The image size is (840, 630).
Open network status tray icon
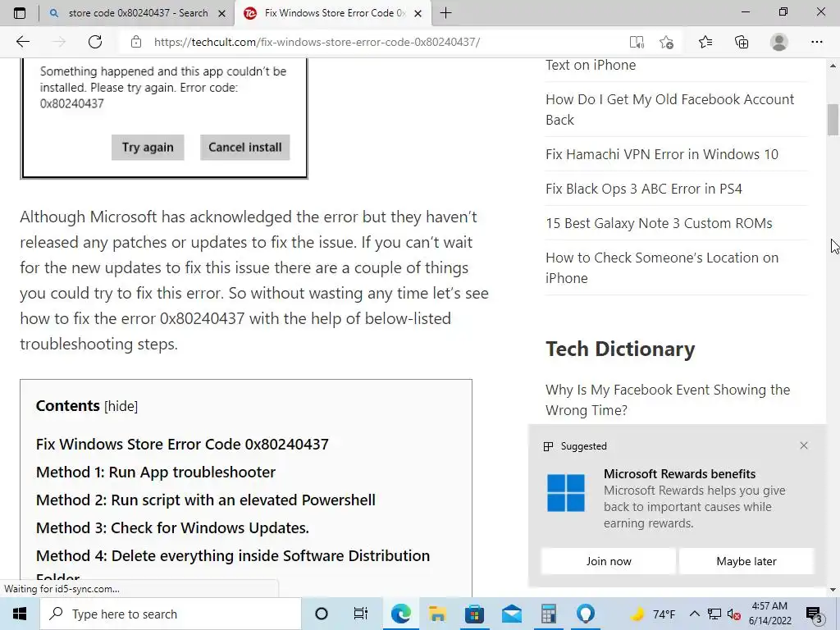point(714,614)
